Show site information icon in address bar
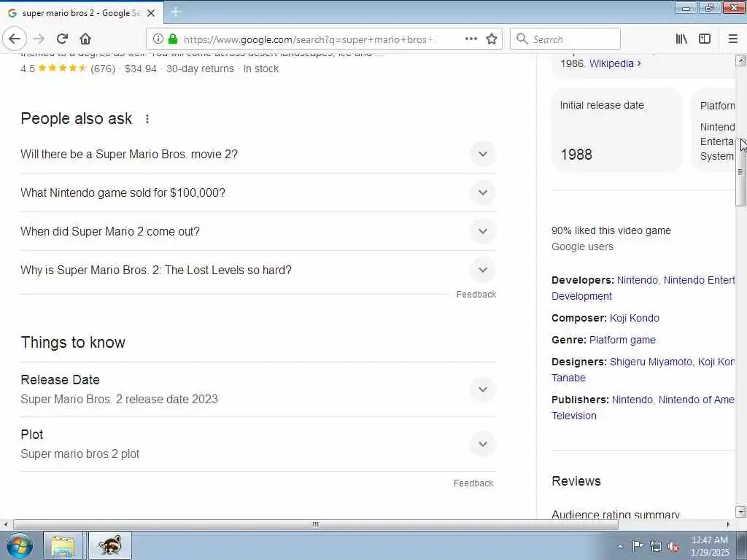 (x=158, y=39)
